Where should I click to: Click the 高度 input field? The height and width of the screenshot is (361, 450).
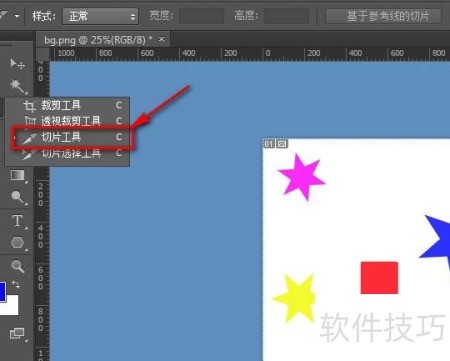[286, 16]
